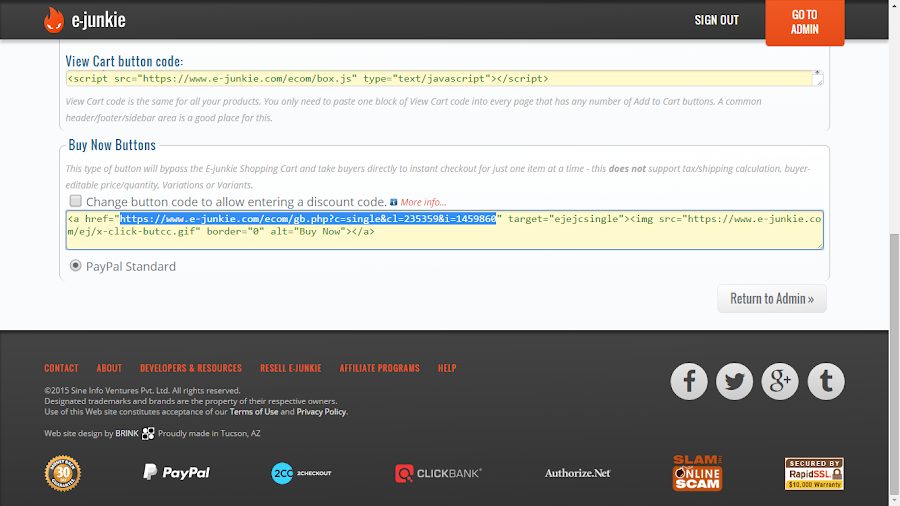
Task: Click the 'View Cart button code:' heading
Action: pos(124,61)
